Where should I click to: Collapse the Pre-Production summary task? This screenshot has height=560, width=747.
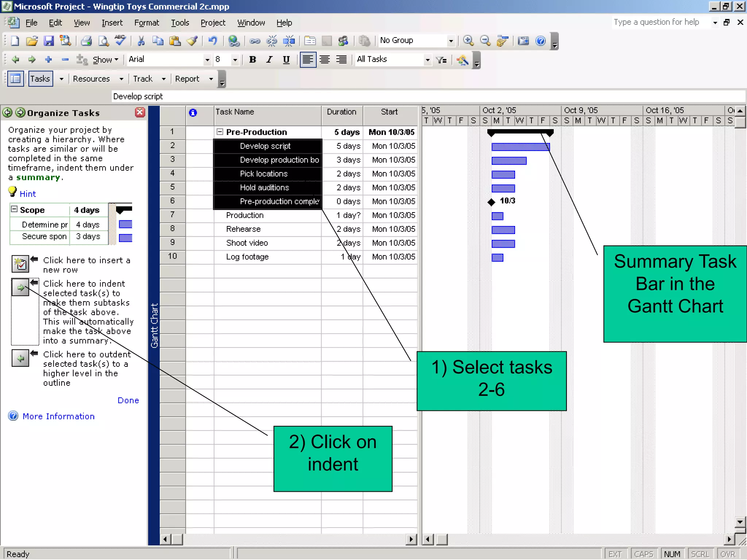click(x=220, y=132)
